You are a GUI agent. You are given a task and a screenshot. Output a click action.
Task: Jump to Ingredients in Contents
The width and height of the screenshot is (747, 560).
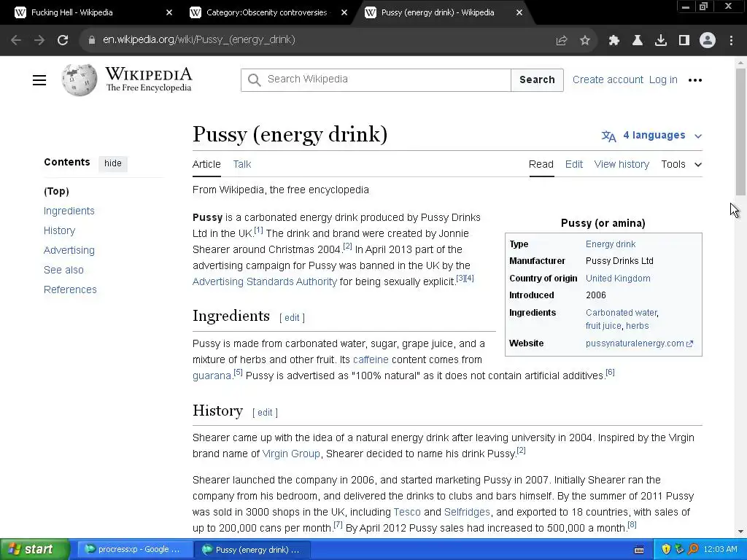(x=69, y=211)
